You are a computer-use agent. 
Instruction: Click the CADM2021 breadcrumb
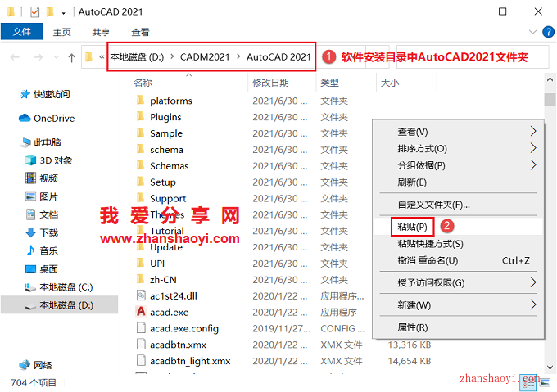point(205,57)
